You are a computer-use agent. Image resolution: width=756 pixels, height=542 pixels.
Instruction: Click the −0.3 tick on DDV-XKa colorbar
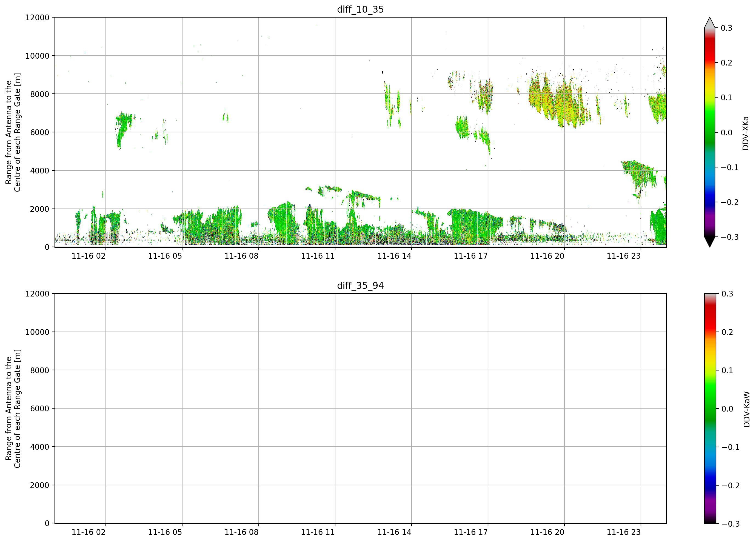[730, 237]
